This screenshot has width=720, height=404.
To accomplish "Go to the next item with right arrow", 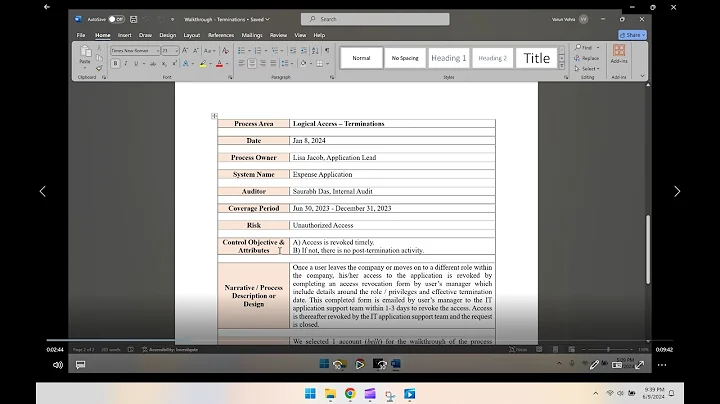I will [x=677, y=191].
